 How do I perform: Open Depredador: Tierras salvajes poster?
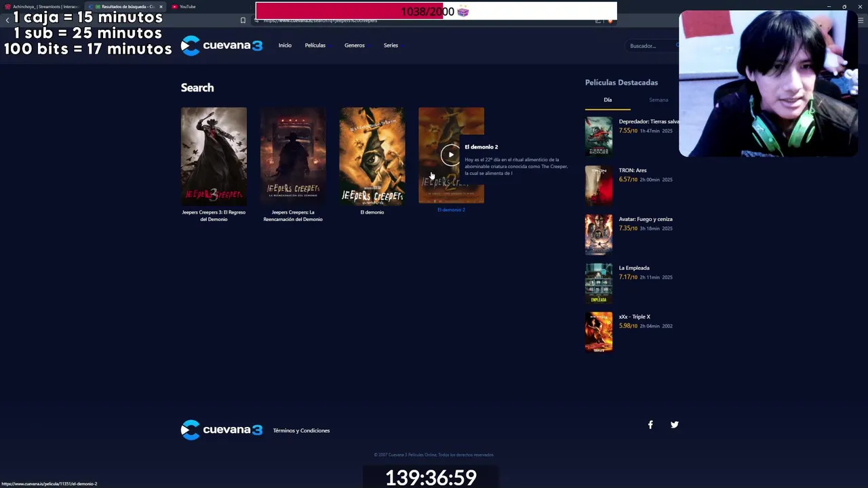coord(599,136)
